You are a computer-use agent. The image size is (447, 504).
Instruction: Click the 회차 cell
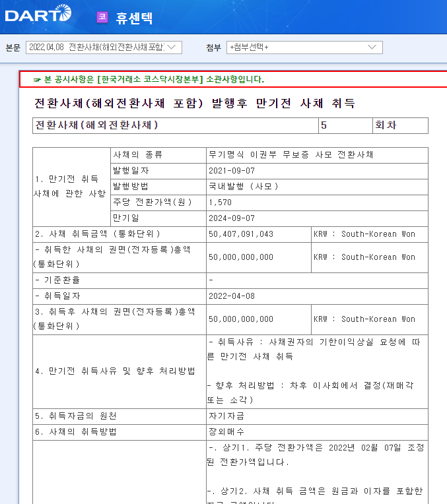[x=400, y=125]
